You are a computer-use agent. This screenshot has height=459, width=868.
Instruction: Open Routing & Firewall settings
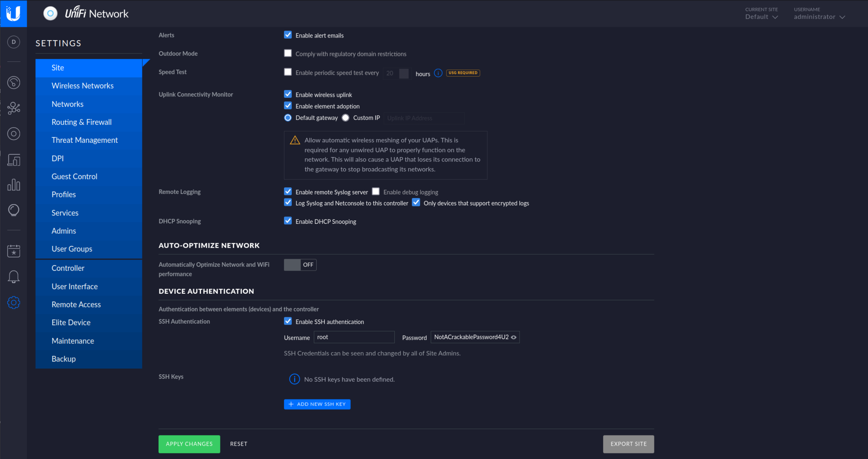coord(89,122)
